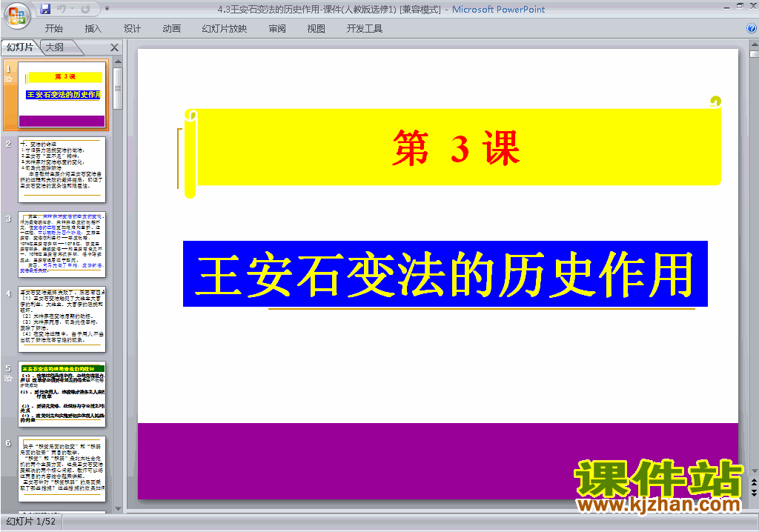Screen dimensions: 759x532
Task: Click the '王安石变法的历史作用' text box
Action: pos(445,273)
